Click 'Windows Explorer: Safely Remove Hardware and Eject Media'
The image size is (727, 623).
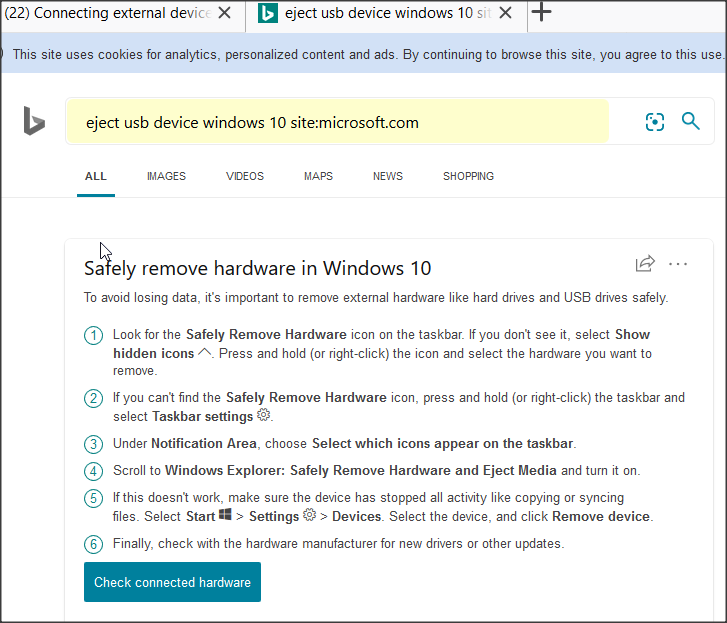(x=361, y=470)
